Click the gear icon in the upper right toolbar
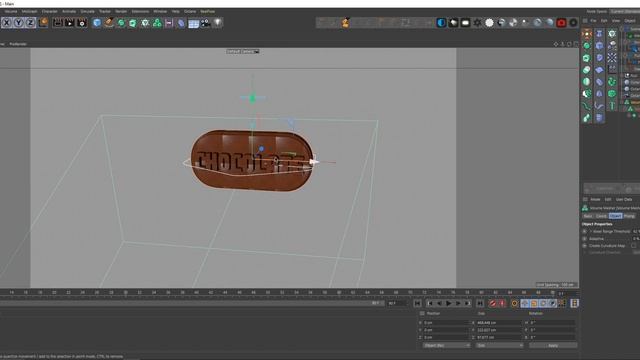 coord(477,23)
